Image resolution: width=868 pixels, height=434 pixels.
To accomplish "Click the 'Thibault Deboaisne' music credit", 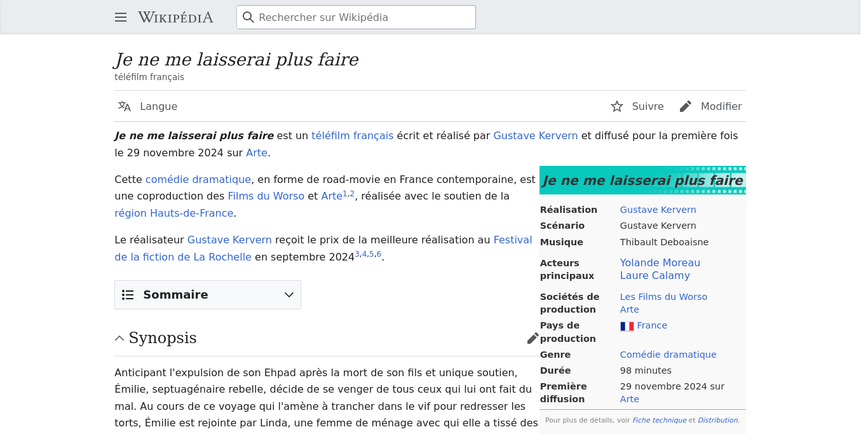I will coord(664,242).
